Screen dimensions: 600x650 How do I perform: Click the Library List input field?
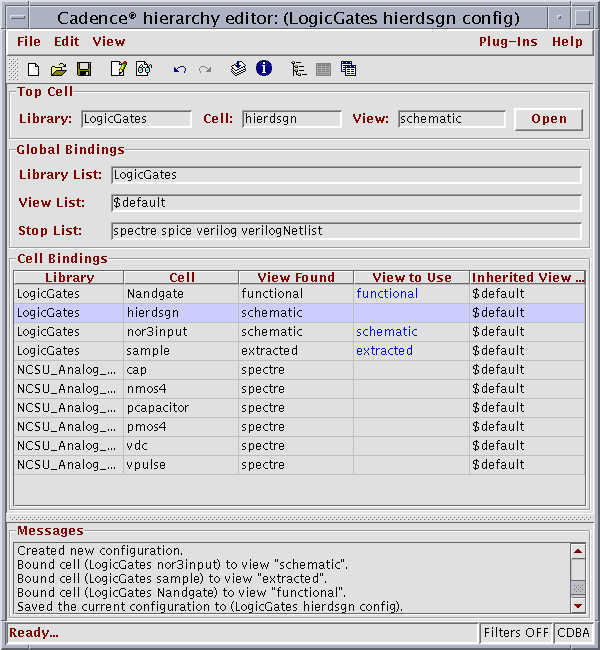tap(346, 175)
